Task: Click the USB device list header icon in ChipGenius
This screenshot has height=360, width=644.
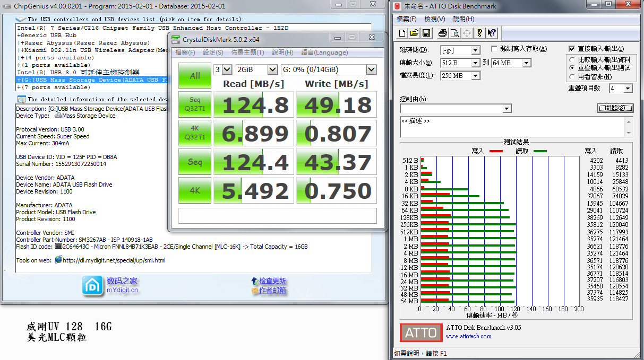Action: click(21, 20)
